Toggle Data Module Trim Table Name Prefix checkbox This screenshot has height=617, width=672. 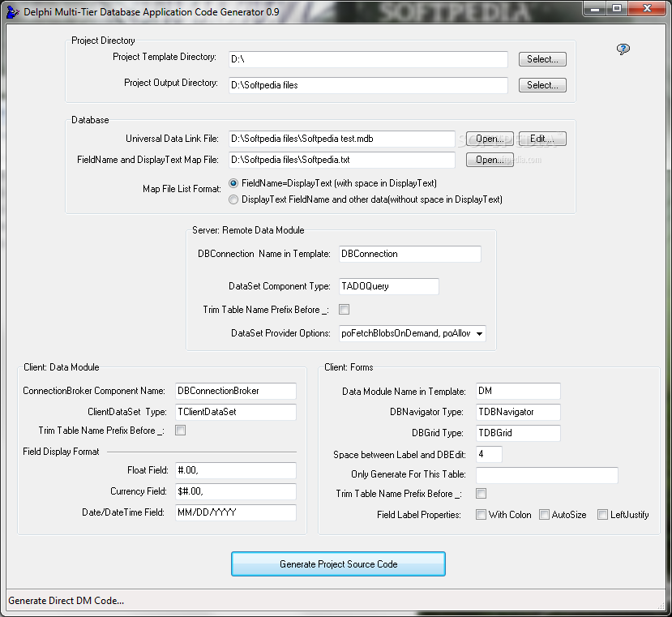click(181, 430)
